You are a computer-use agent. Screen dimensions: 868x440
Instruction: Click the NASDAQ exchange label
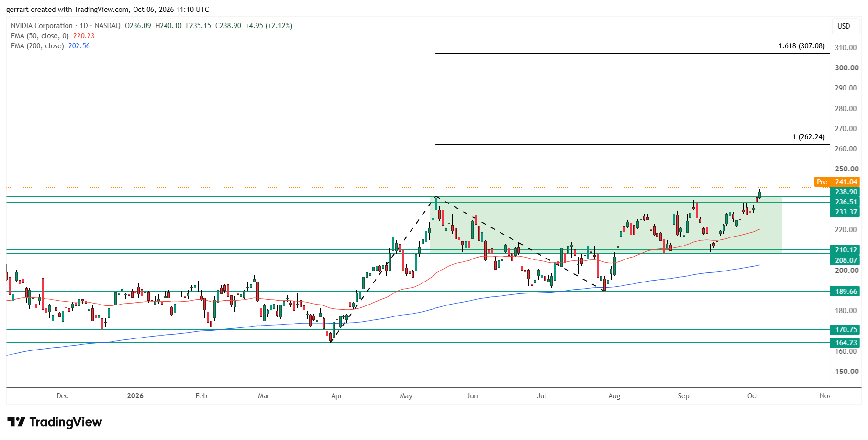click(x=108, y=26)
